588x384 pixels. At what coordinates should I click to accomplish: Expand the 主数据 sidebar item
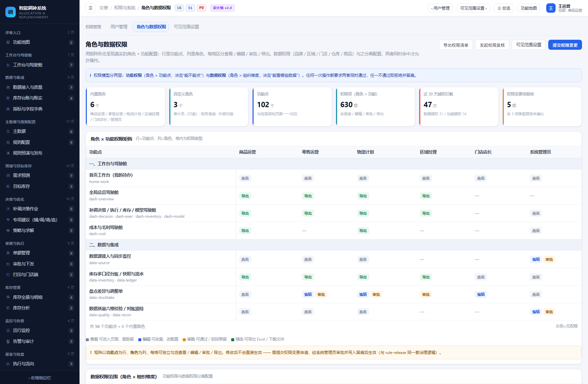(40, 132)
